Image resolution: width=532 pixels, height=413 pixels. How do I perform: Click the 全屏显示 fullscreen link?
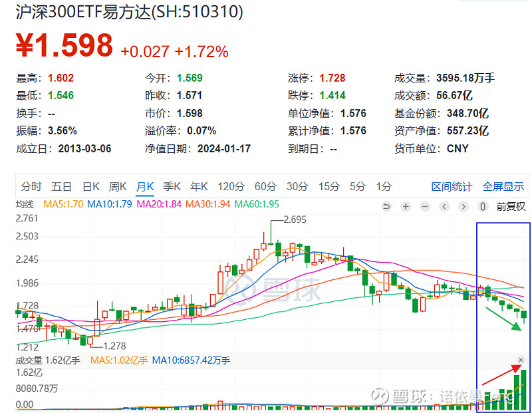point(503,186)
